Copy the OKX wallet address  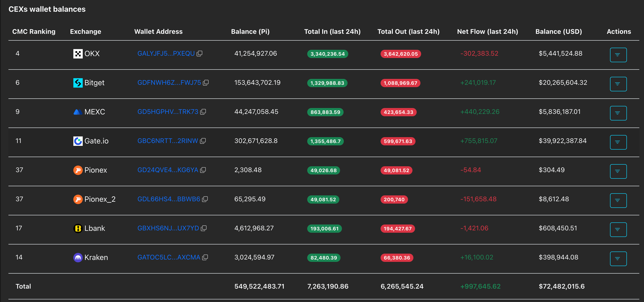pyautogui.click(x=199, y=54)
